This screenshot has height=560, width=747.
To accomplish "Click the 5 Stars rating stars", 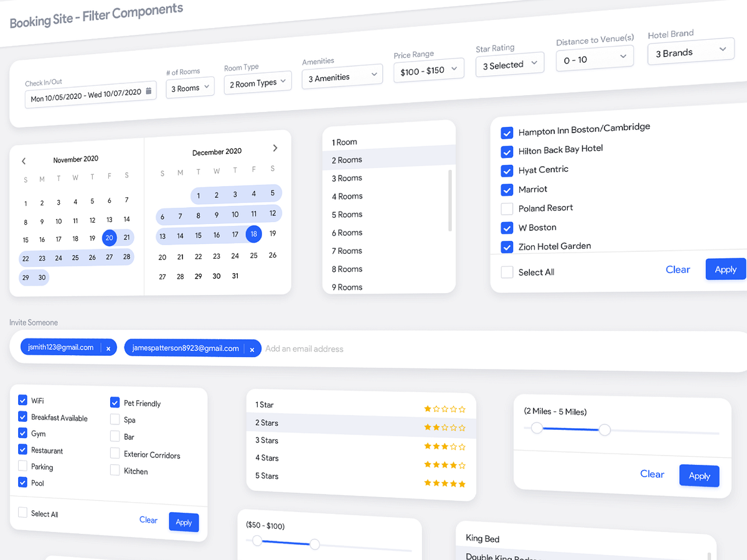I will 444,483.
